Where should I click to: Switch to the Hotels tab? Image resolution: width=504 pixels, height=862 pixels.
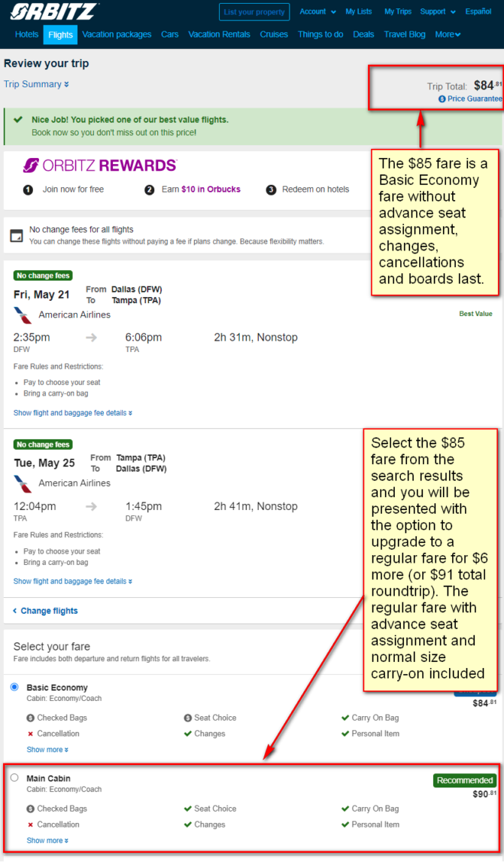[26, 34]
